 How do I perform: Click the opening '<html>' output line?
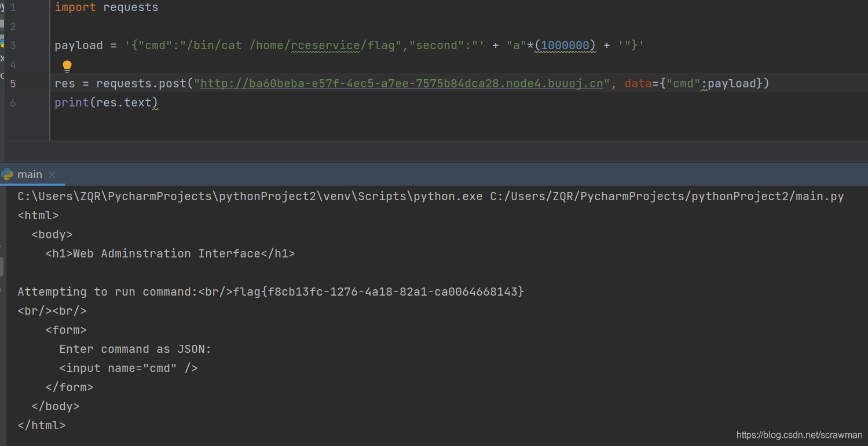coord(38,215)
